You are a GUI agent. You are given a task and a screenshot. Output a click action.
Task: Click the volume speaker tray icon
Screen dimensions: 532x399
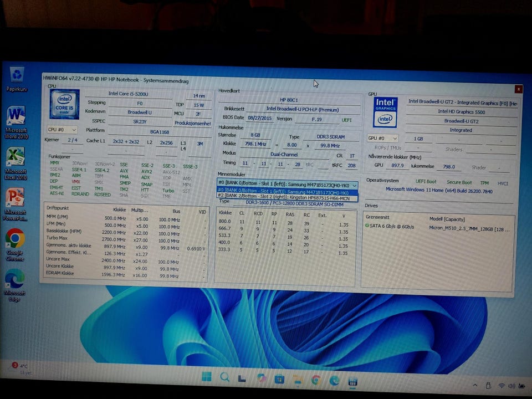511,386
